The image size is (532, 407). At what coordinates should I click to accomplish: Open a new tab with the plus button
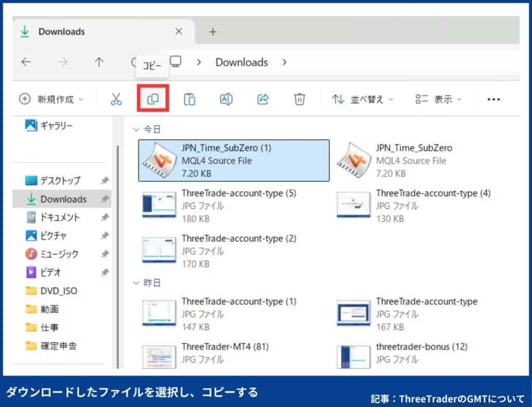click(x=212, y=31)
